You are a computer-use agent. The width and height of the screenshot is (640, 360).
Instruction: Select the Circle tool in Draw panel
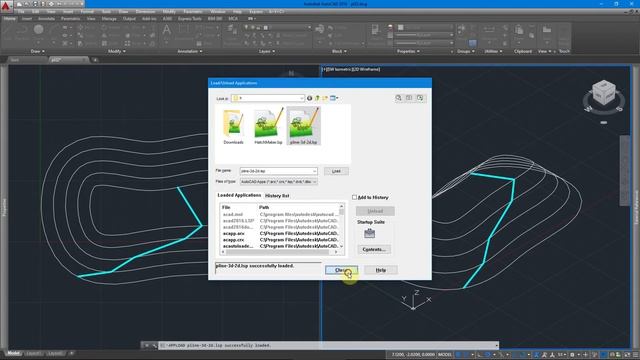click(38, 30)
